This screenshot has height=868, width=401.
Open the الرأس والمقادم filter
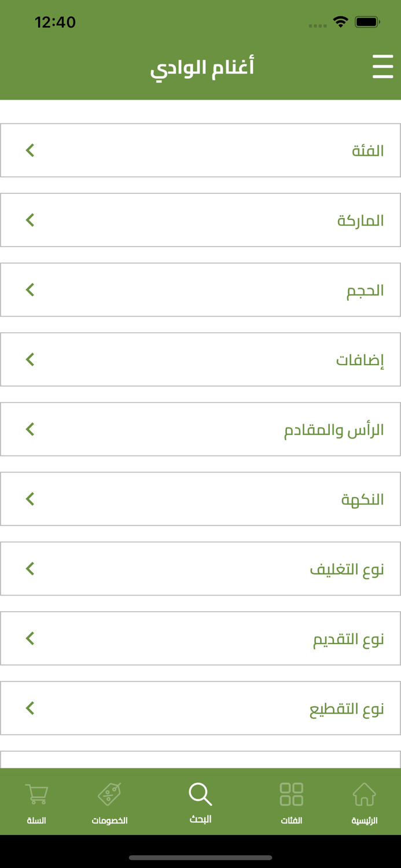pyautogui.click(x=200, y=429)
